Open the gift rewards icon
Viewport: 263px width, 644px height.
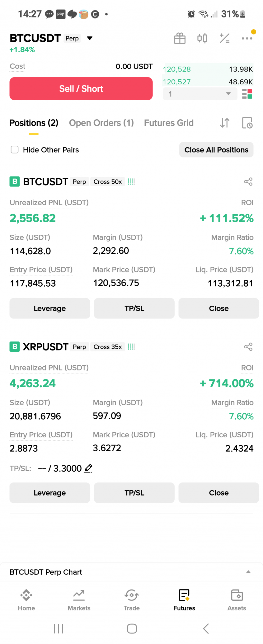pos(180,38)
